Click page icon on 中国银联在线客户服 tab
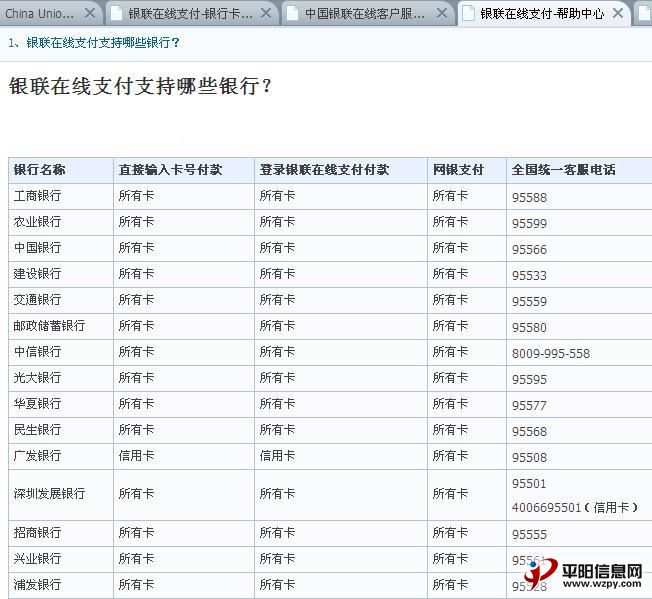 (x=293, y=13)
